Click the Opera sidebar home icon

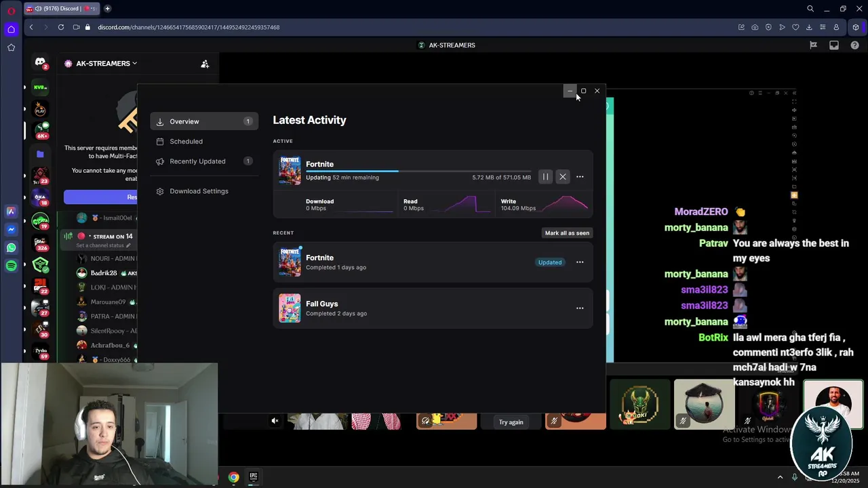[11, 29]
